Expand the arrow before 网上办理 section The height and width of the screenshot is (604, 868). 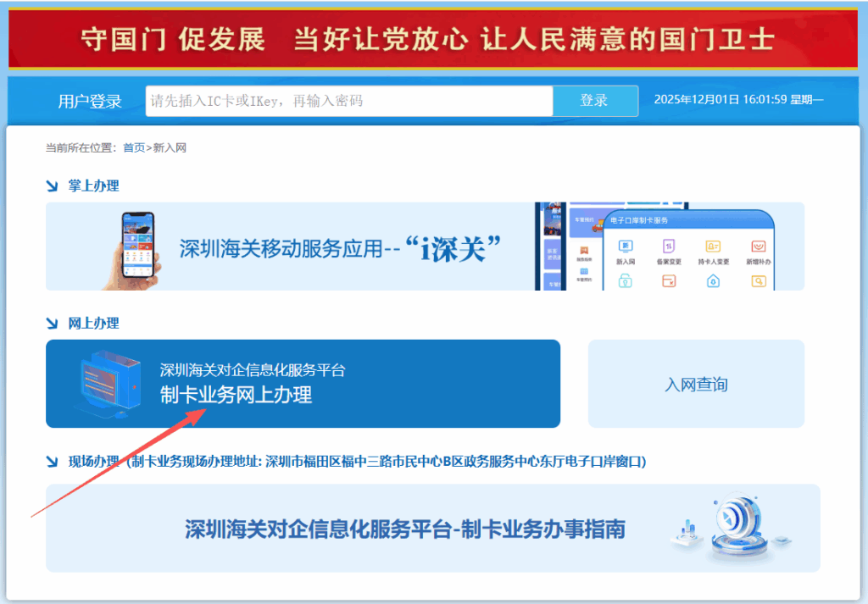51,323
